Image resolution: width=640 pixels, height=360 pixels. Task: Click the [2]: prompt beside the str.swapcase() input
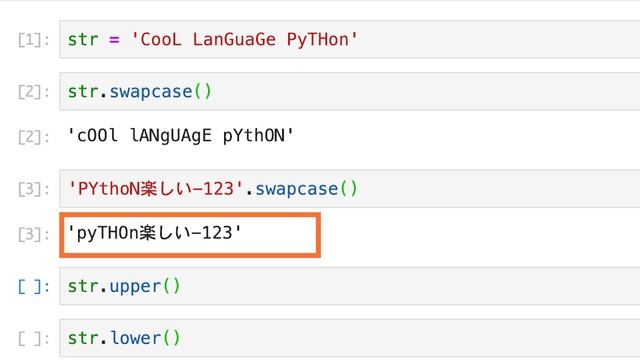[x=33, y=92]
